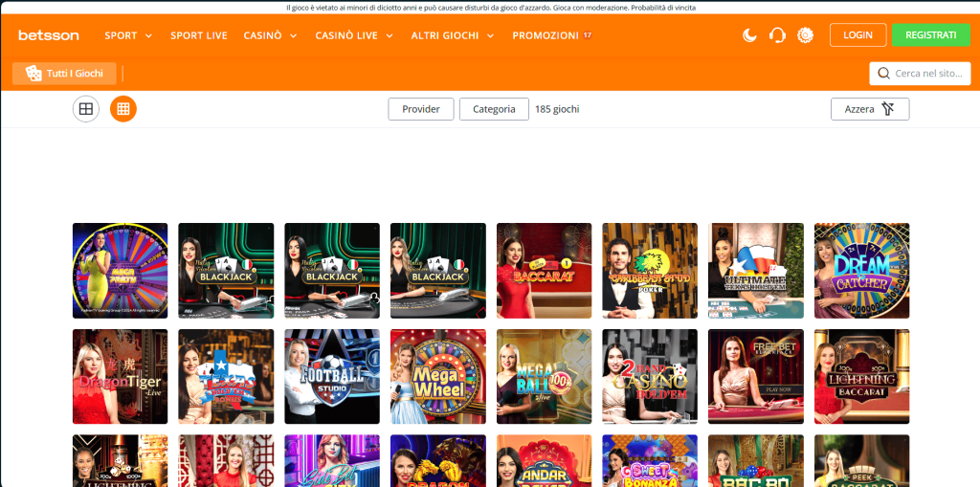Expand the Altri Giochi dropdown
980x487 pixels.
tap(452, 35)
